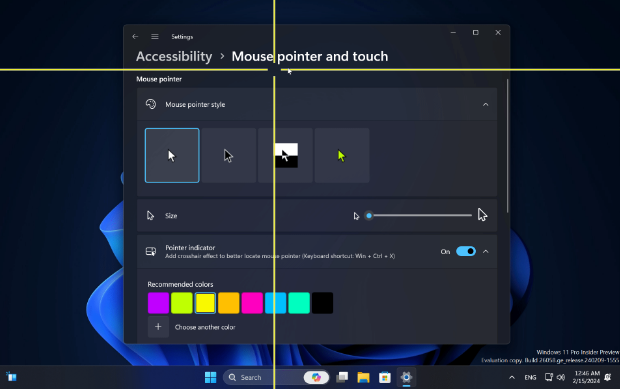Click the mouse pointer style palette icon
The width and height of the screenshot is (620, 389).
pos(151,104)
